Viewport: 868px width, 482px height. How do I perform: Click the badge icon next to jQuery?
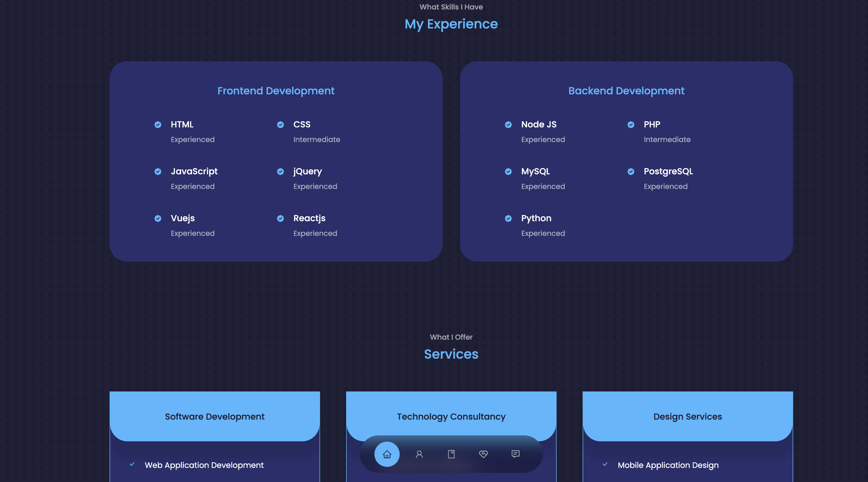click(x=280, y=171)
